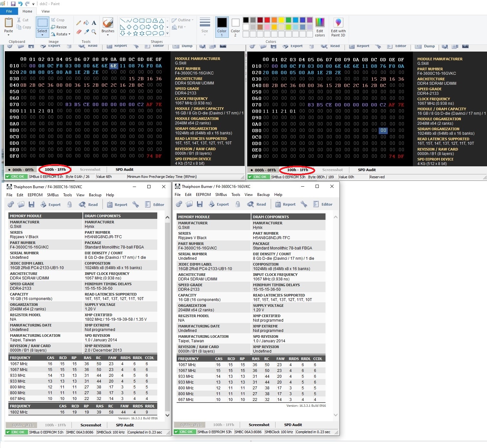Expand the Shapes gallery with More arrow
The height and width of the screenshot is (448, 487).
click(x=167, y=33)
